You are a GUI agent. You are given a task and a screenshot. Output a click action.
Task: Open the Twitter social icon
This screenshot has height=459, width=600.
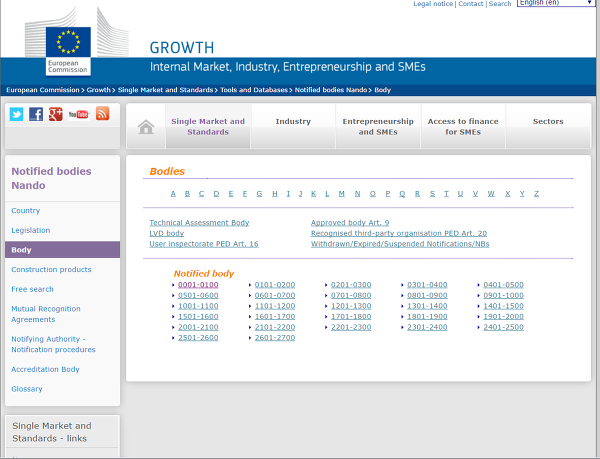click(16, 114)
